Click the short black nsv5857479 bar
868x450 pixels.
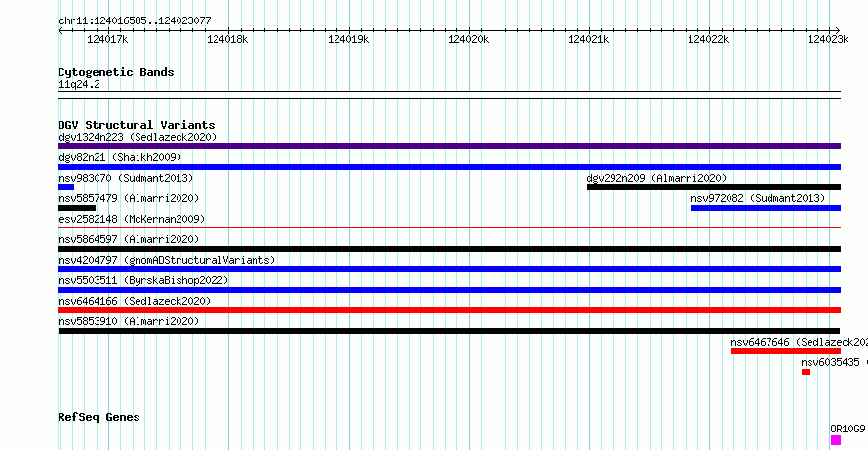click(76, 208)
